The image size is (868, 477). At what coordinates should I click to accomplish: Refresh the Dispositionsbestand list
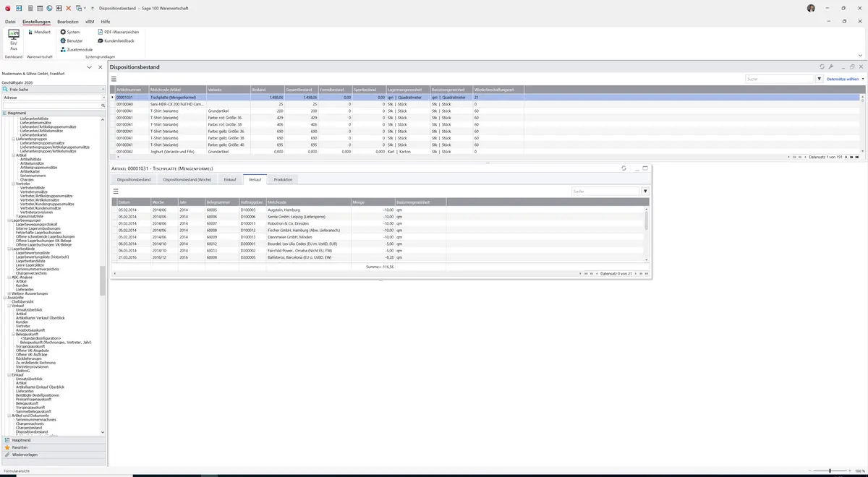822,66
